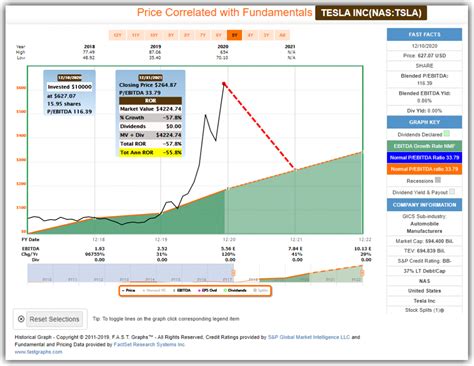Click the green Dividends Declared color swatch

(447, 134)
